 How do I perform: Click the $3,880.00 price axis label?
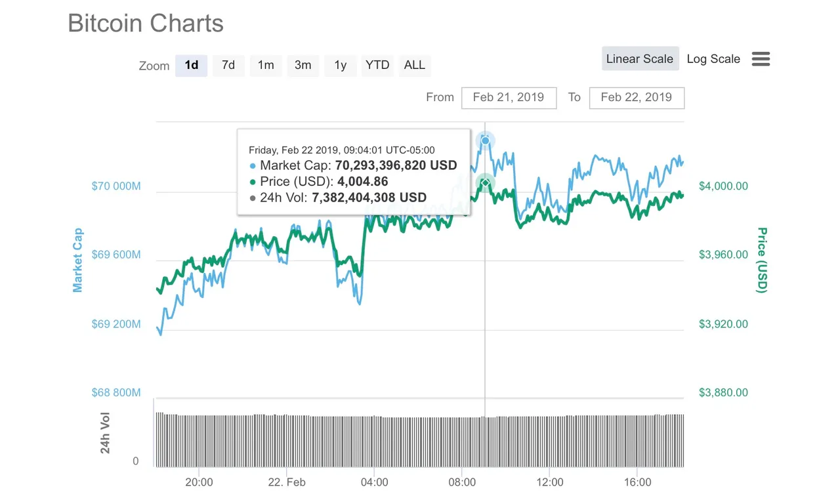pos(723,392)
